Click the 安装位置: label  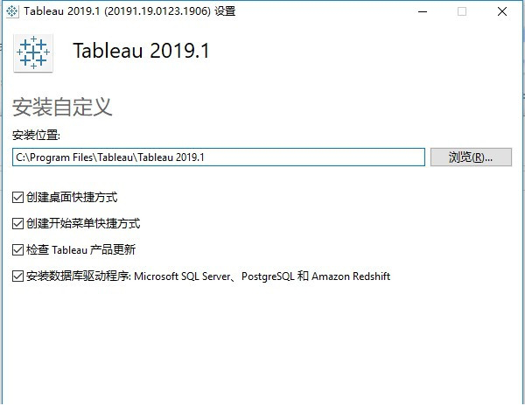[x=36, y=136]
